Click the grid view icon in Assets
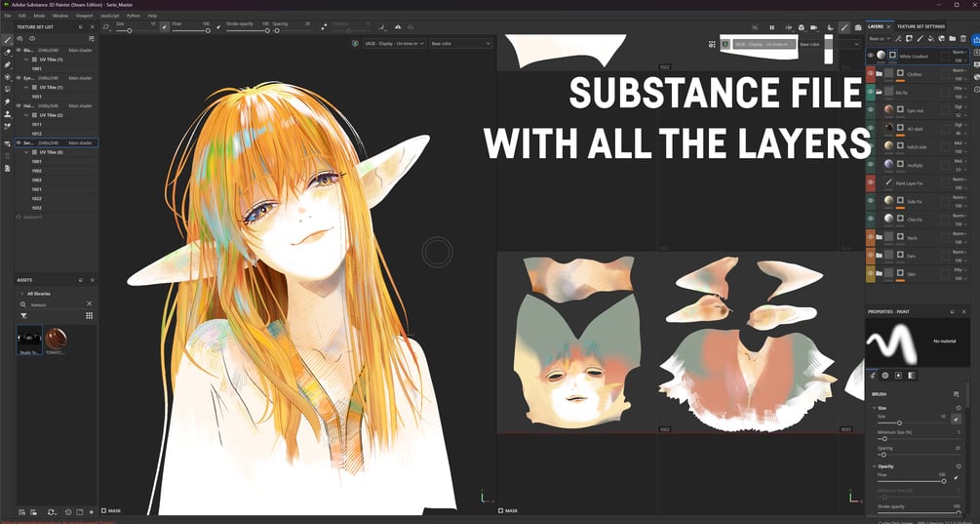This screenshot has height=524, width=980. point(90,316)
